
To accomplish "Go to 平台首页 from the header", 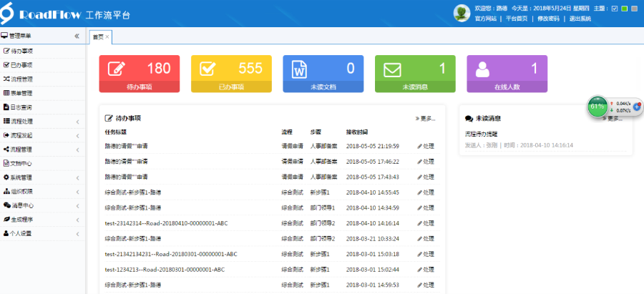I will coord(516,19).
